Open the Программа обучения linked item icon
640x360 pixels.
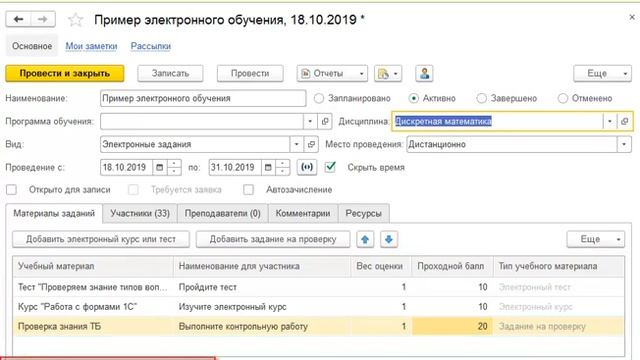[324, 121]
